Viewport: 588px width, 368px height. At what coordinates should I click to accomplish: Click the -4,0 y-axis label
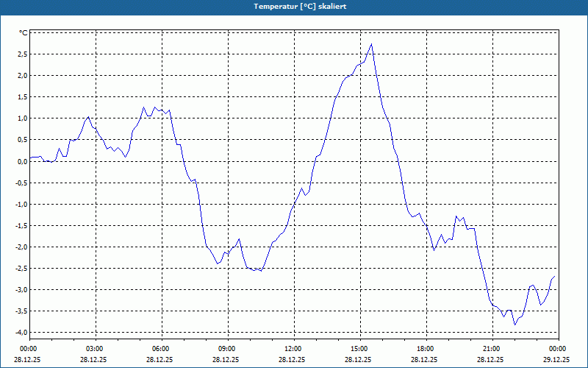(22, 333)
